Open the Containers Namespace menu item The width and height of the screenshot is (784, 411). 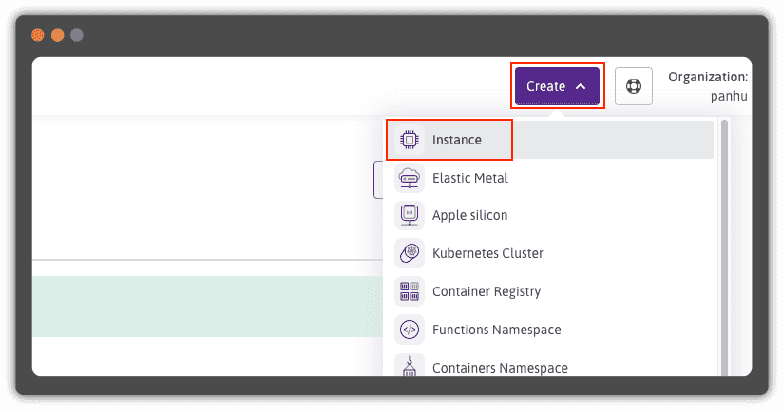(x=499, y=367)
